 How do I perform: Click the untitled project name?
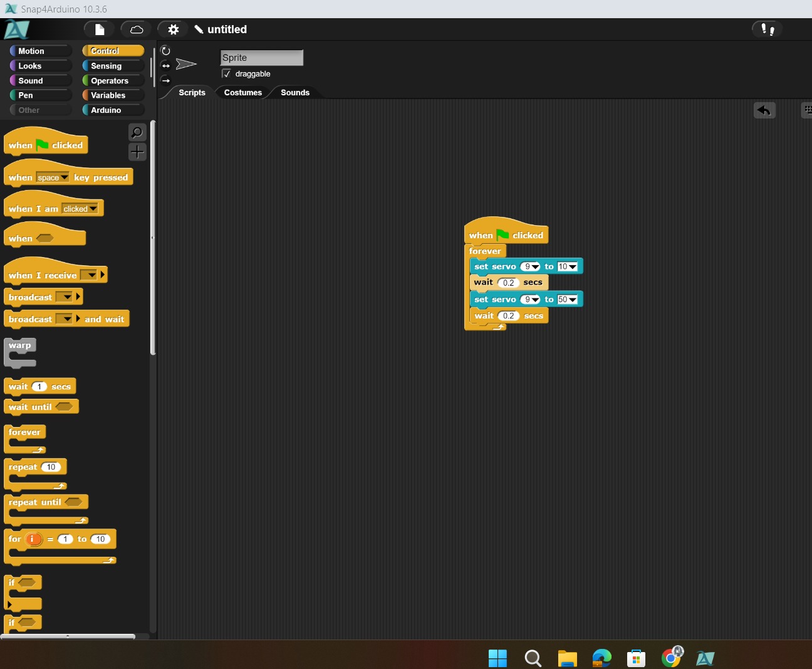click(227, 29)
